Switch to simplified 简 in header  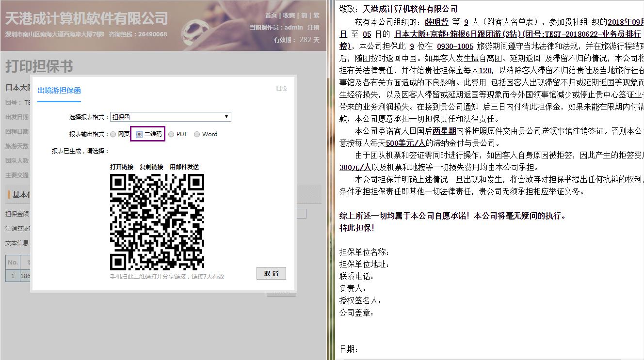click(304, 16)
